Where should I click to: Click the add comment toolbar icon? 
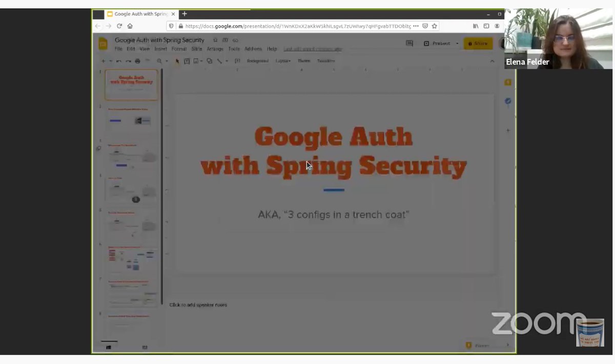tap(237, 61)
